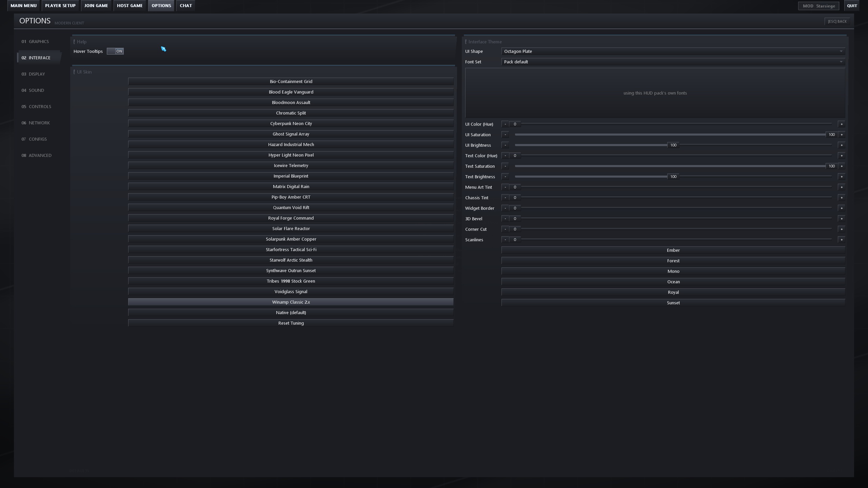Screen dimensions: 868x488
Task: Increase Chassis Tint with plus button
Action: point(842,198)
